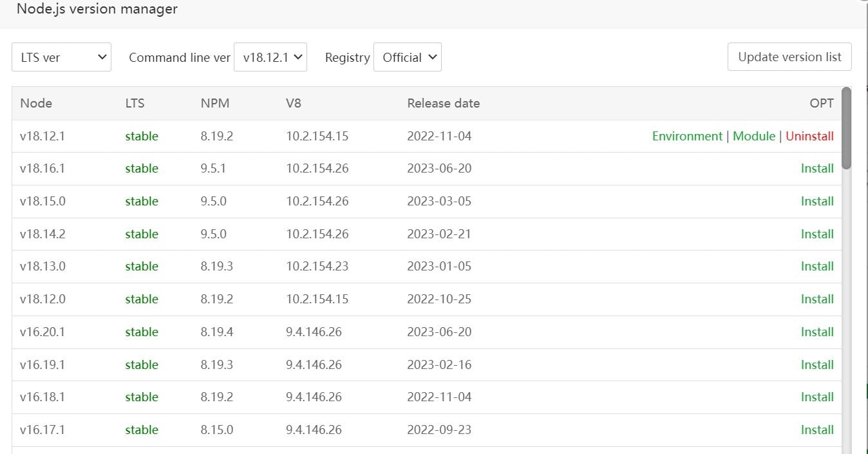Install Node v16.17.1
Image resolution: width=868 pixels, height=454 pixels.
pos(817,430)
